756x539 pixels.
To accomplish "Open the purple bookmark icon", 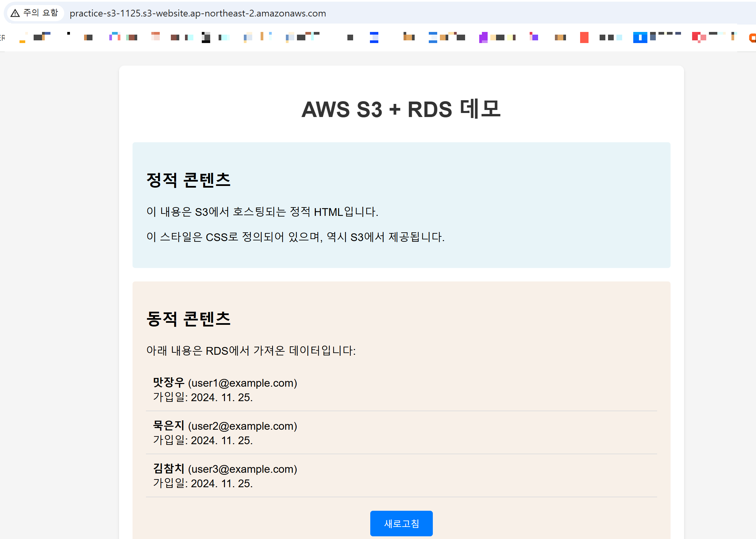I will pyautogui.click(x=483, y=37).
